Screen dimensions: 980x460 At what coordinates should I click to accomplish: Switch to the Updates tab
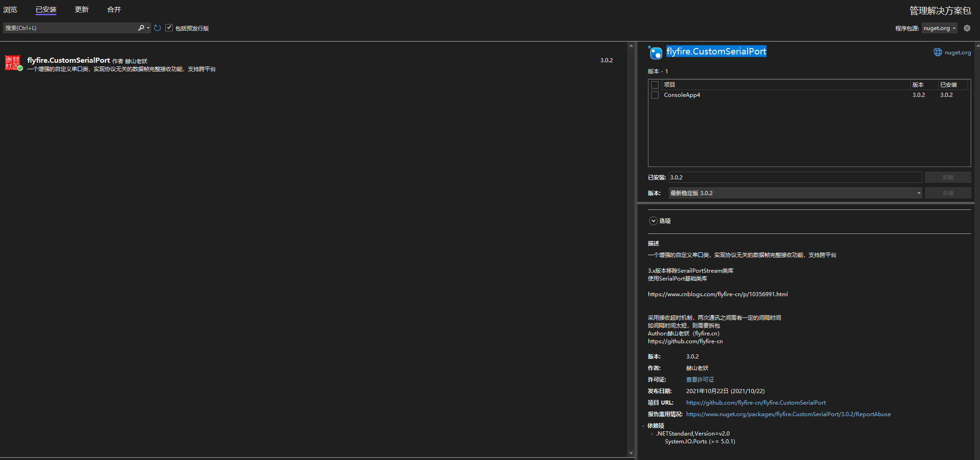[x=82, y=10]
